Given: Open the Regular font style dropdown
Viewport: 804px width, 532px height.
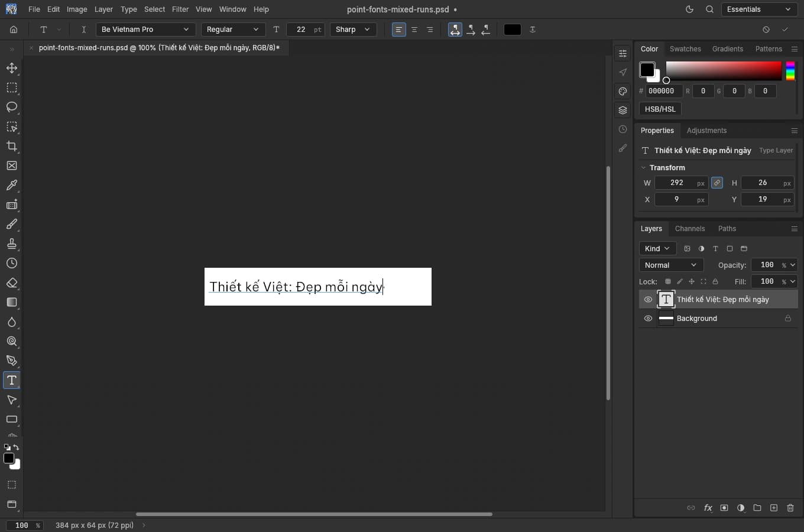Looking at the screenshot, I should [233, 30].
